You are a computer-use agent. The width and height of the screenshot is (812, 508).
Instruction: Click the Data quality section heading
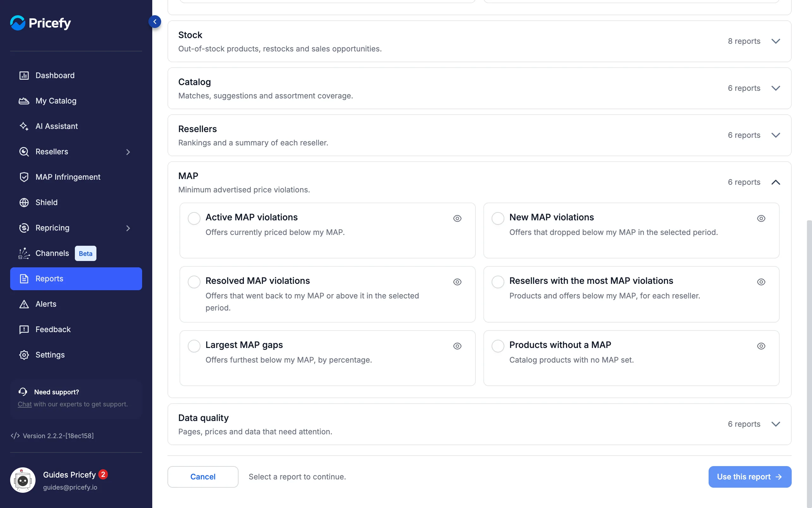tap(203, 418)
